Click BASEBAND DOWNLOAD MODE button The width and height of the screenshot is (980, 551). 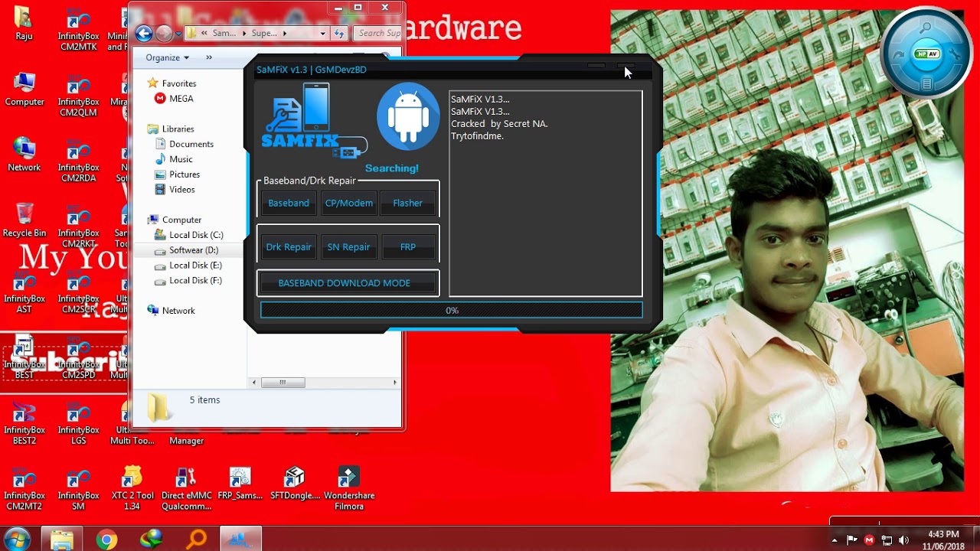[x=348, y=283]
